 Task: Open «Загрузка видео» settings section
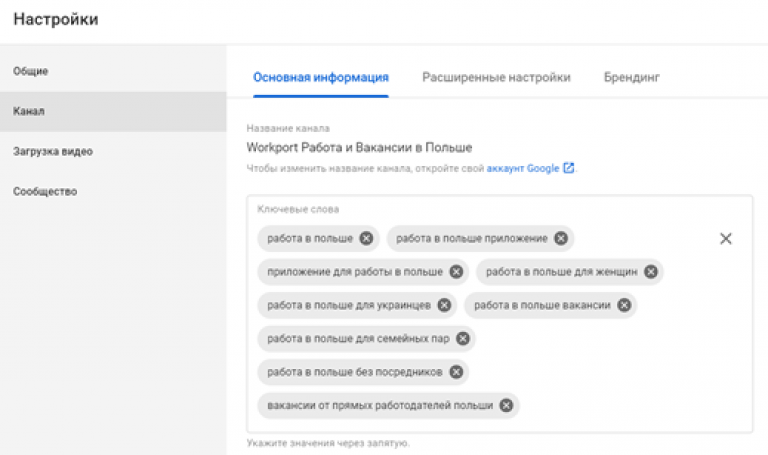pyautogui.click(x=113, y=151)
